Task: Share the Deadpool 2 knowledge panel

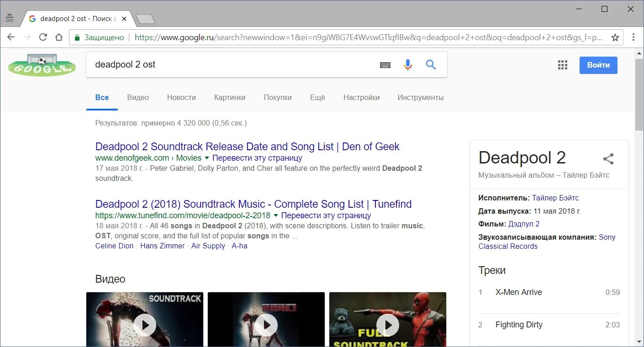Action: tap(608, 159)
